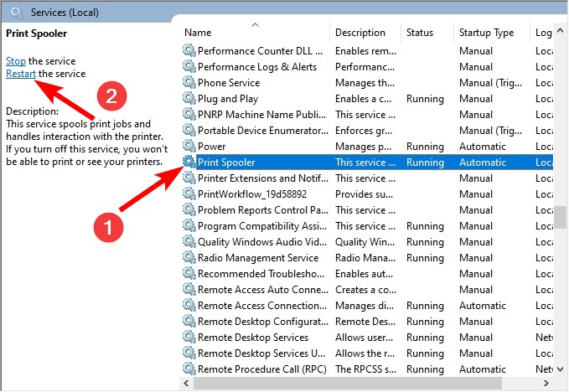Click the Plug and Play gear icon
The height and width of the screenshot is (392, 569).
(x=189, y=98)
